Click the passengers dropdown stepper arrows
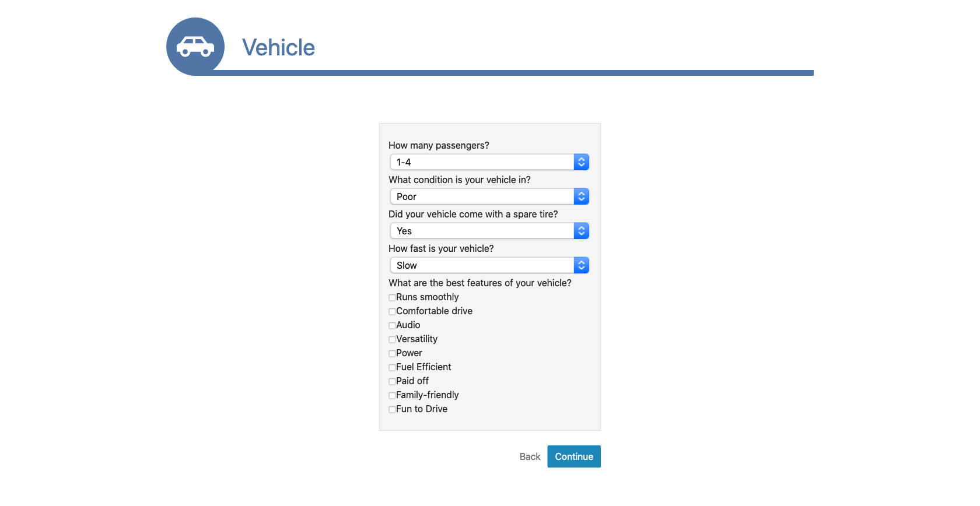 pos(581,162)
